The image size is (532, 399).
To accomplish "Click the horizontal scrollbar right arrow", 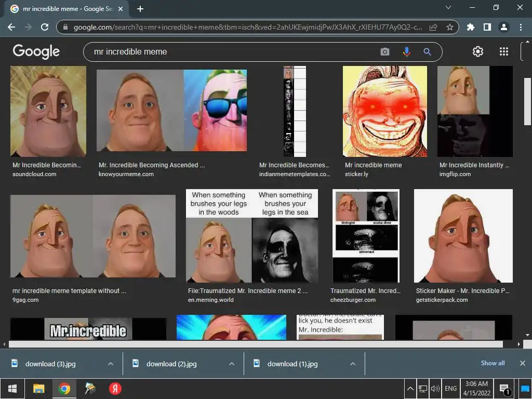I will [x=519, y=344].
